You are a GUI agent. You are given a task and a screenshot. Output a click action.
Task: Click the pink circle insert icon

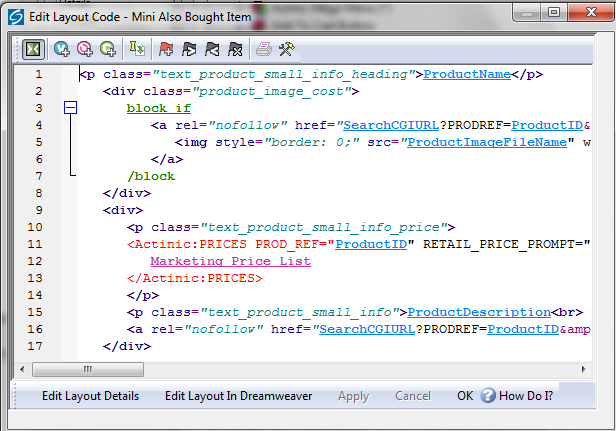click(x=85, y=48)
